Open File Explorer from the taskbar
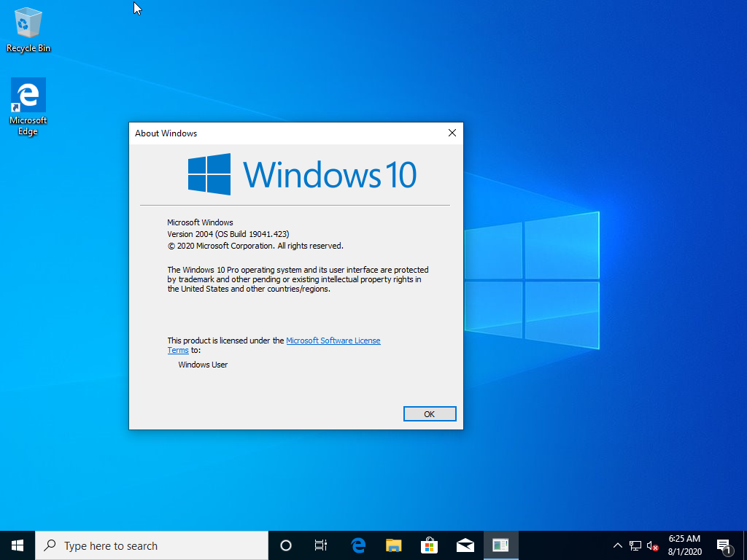Viewport: 747px width, 560px height. (x=393, y=545)
